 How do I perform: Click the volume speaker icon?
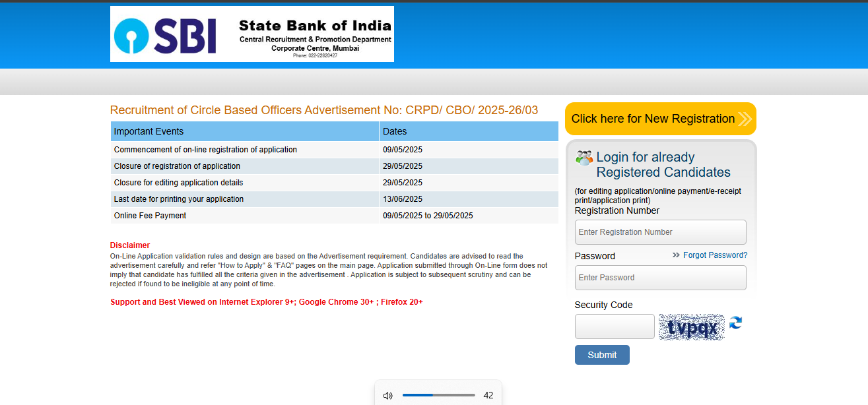[388, 396]
